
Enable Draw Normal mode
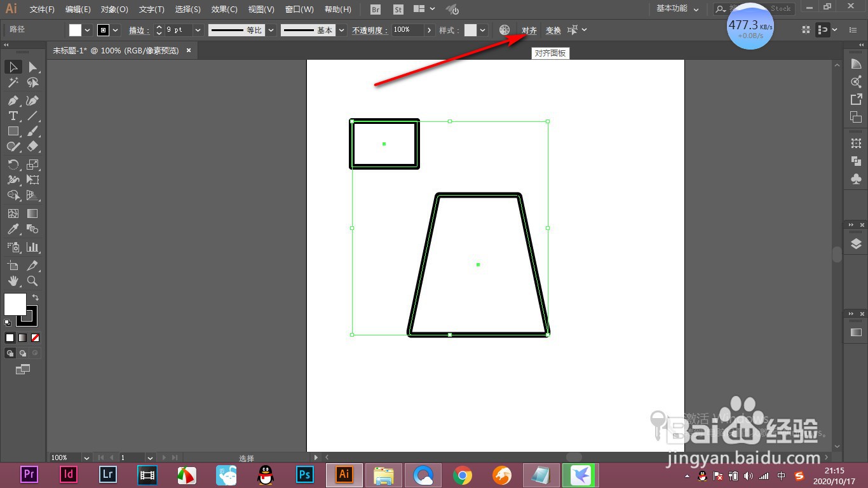pyautogui.click(x=10, y=353)
